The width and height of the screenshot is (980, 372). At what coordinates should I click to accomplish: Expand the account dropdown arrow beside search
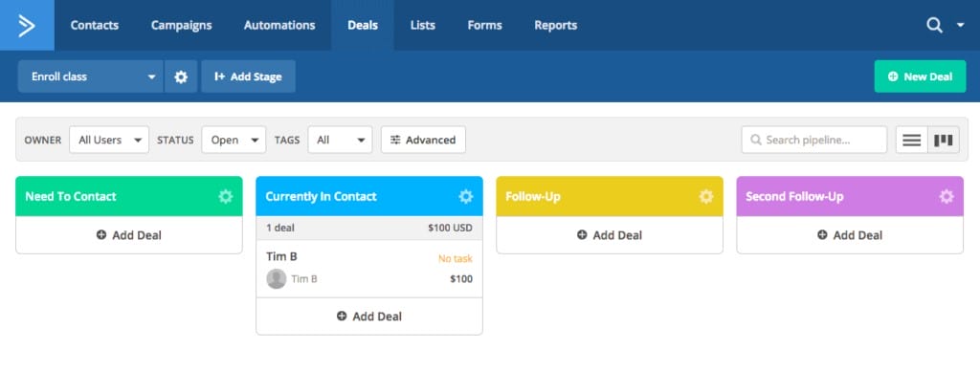coord(961,26)
